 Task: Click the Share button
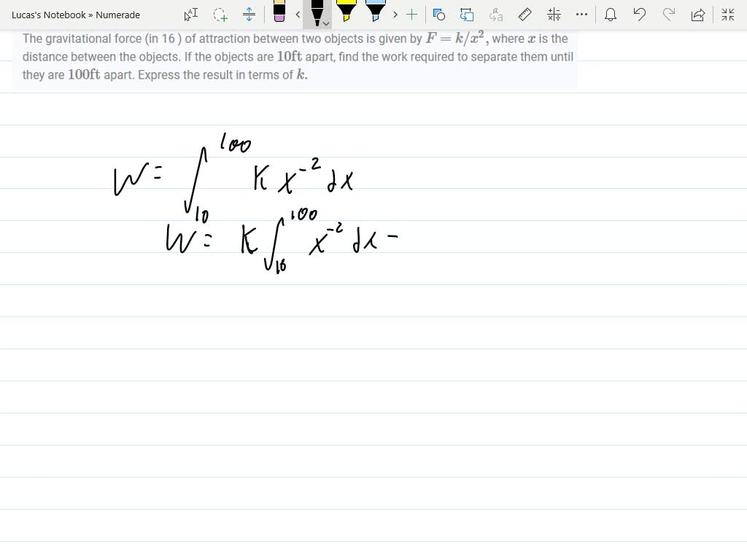pyautogui.click(x=697, y=15)
